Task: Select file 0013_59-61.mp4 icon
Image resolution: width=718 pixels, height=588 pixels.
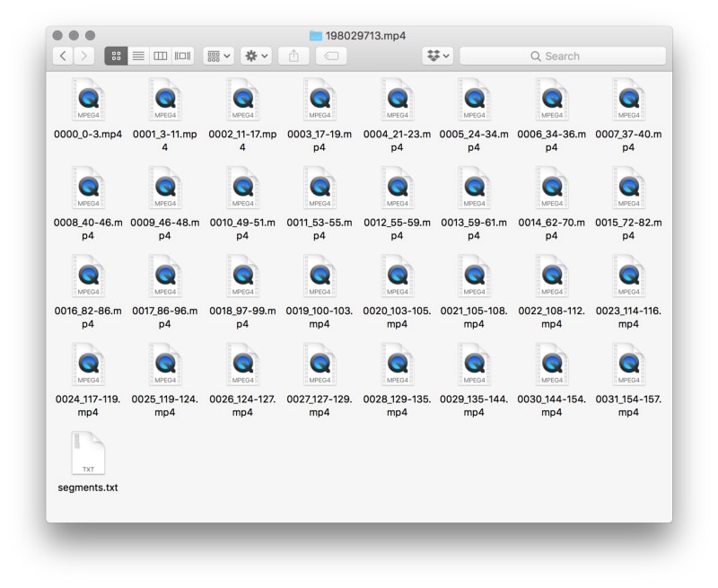Action: pyautogui.click(x=474, y=188)
